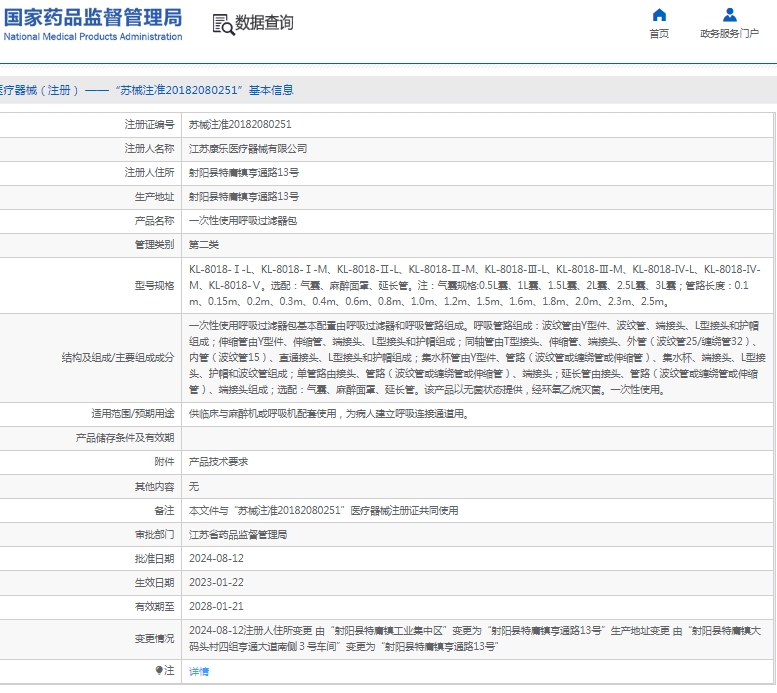The height and width of the screenshot is (693, 777).
Task: Click the 数据查询 search document icon
Action: [222, 24]
